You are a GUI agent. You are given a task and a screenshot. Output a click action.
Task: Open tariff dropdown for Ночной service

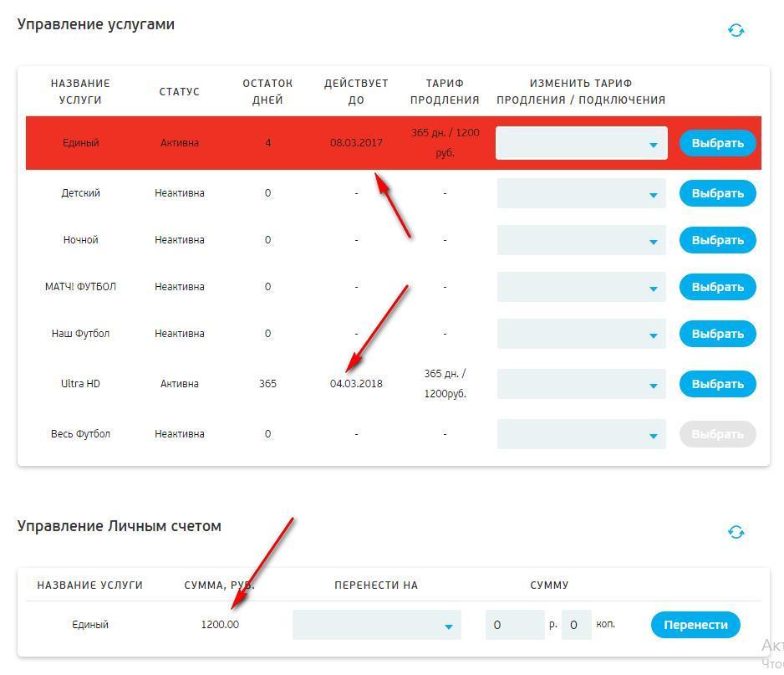(581, 240)
